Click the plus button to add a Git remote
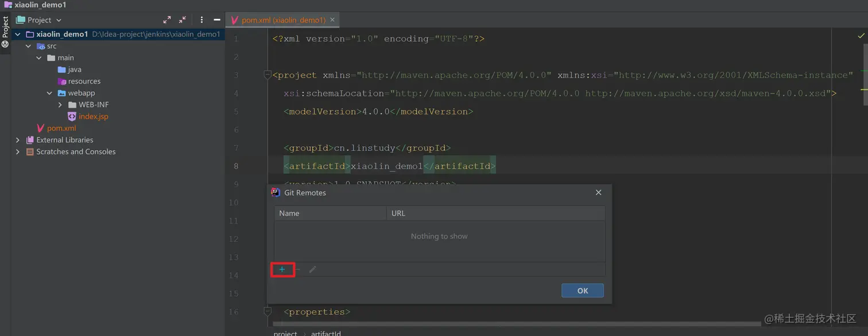The image size is (868, 336). click(282, 269)
